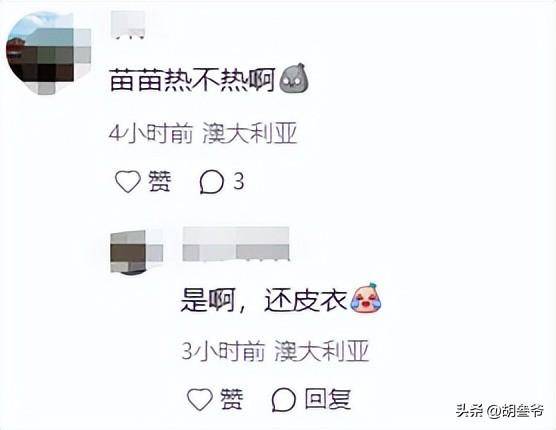Click speech bubble icon next to 回复

tap(284, 400)
